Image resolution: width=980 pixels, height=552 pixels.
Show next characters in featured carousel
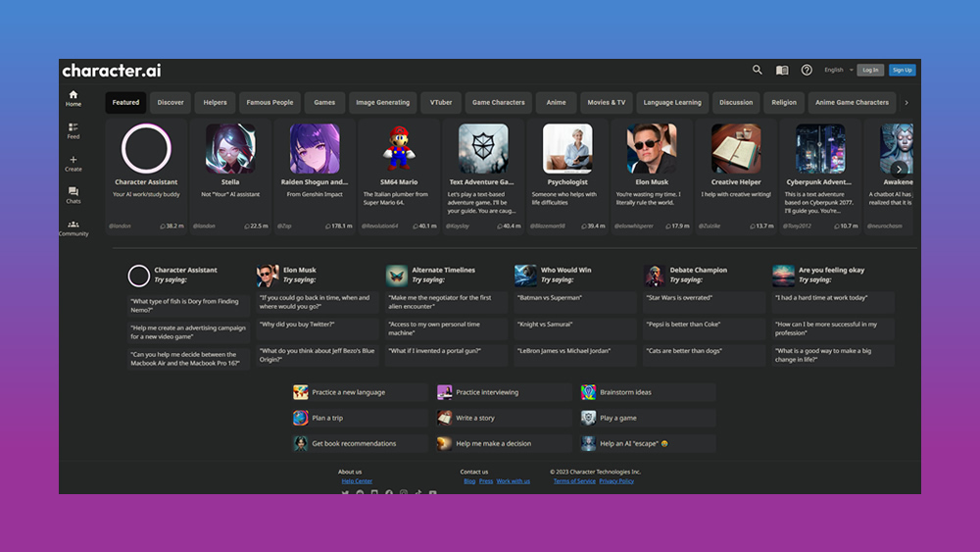899,170
